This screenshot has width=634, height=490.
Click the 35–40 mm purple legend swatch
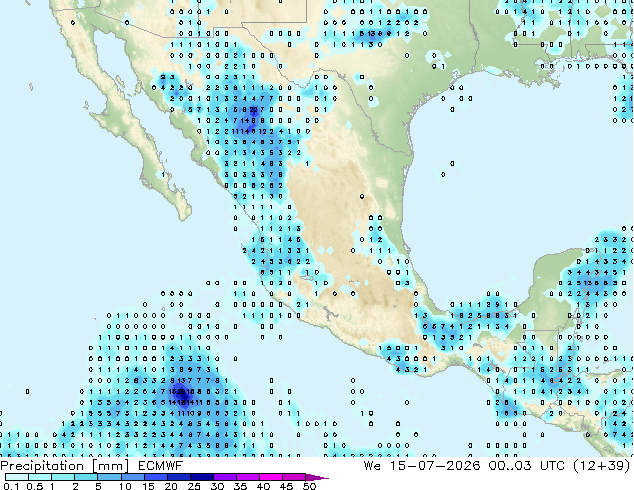click(248, 477)
